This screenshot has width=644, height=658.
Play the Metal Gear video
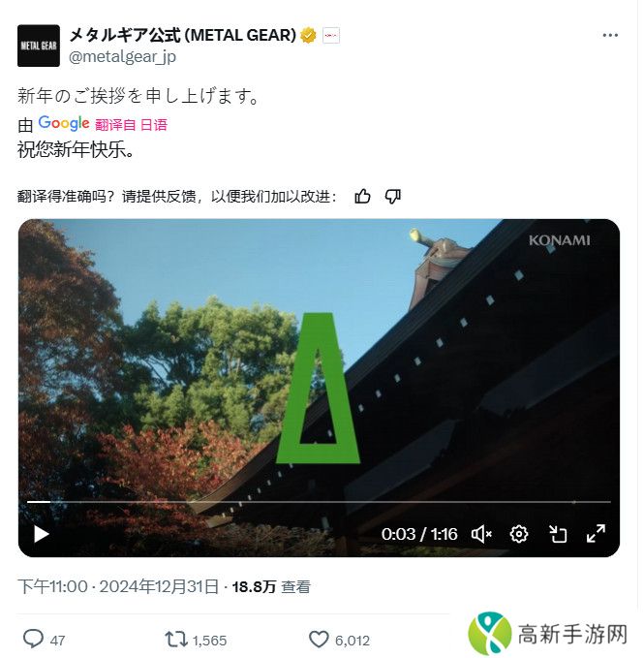point(41,534)
